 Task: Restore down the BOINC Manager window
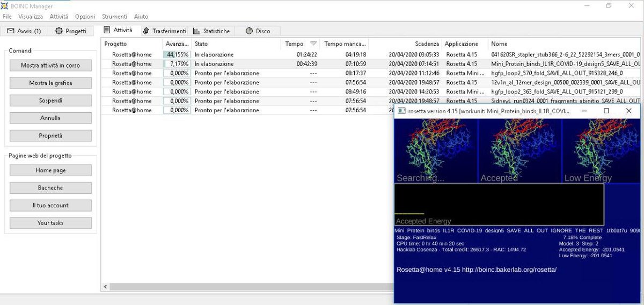click(x=609, y=6)
